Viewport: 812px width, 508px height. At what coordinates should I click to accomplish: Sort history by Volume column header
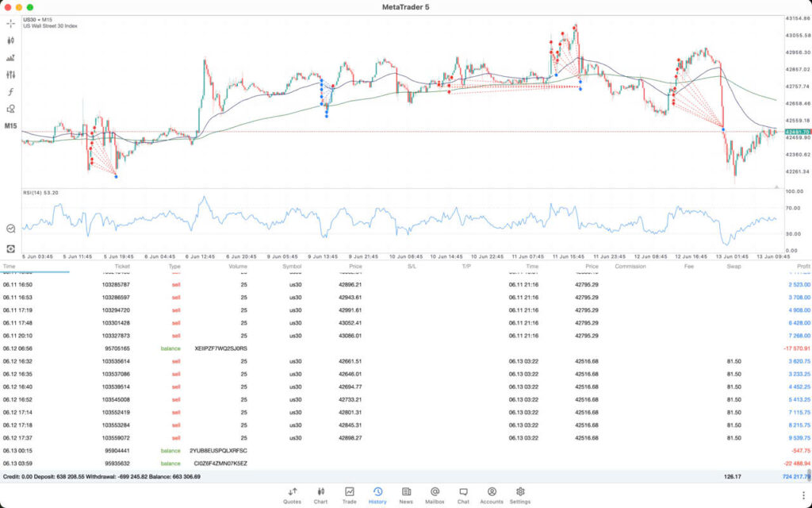point(238,267)
